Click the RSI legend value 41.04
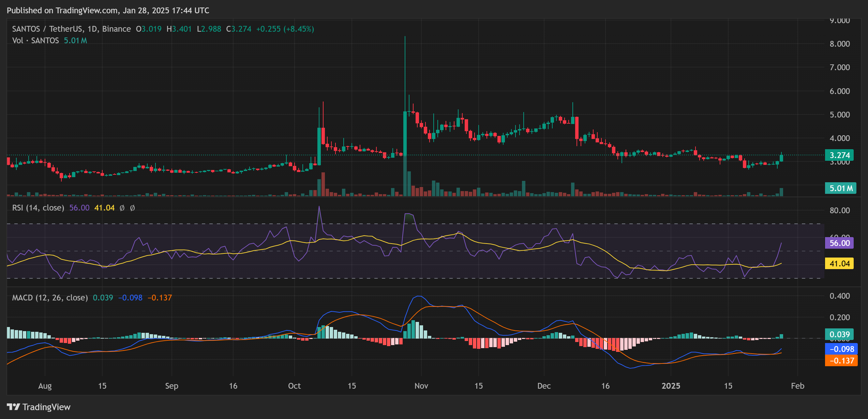 (104, 208)
